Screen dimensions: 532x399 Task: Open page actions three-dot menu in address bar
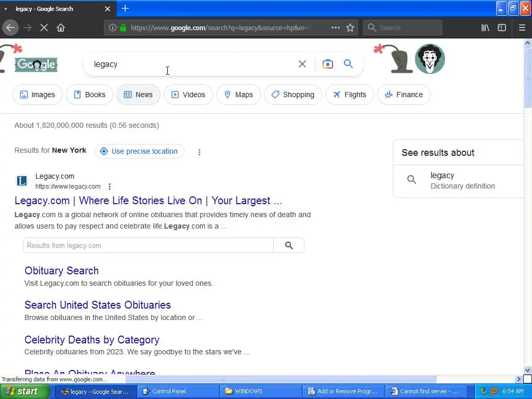[335, 28]
